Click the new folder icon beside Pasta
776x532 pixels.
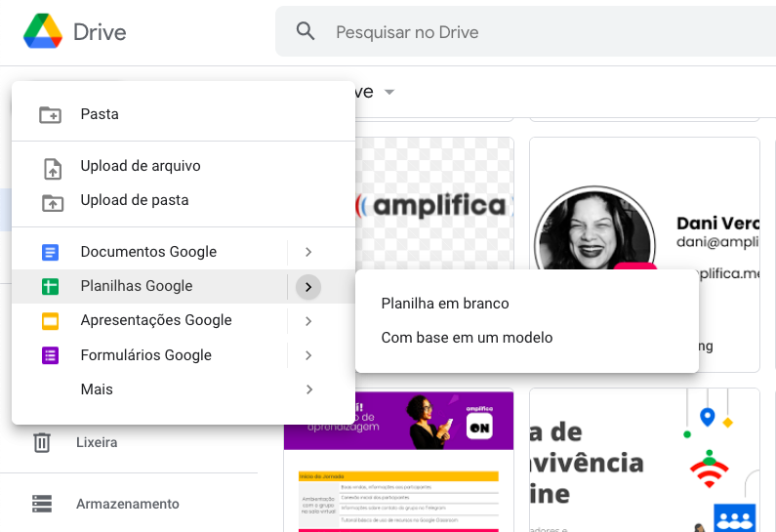[x=50, y=114]
